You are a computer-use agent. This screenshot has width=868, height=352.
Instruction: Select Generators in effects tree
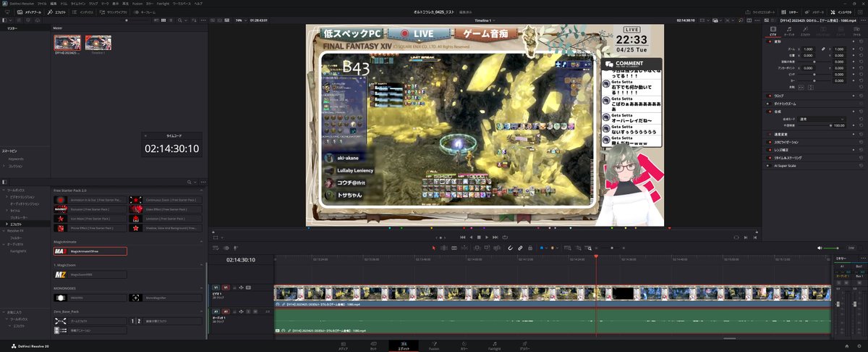click(20, 217)
